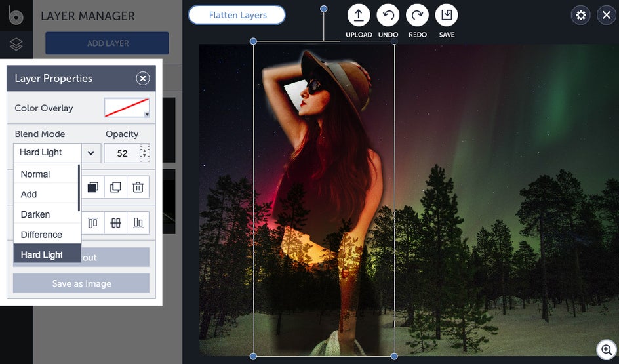Align layer to top edge
This screenshot has width=619, height=364.
(x=92, y=223)
